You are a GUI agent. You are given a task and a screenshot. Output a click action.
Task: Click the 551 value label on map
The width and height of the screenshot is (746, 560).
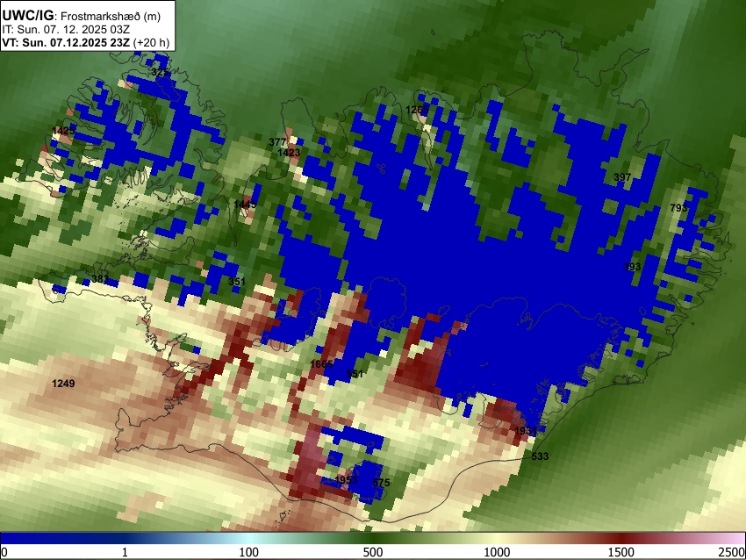coord(355,374)
